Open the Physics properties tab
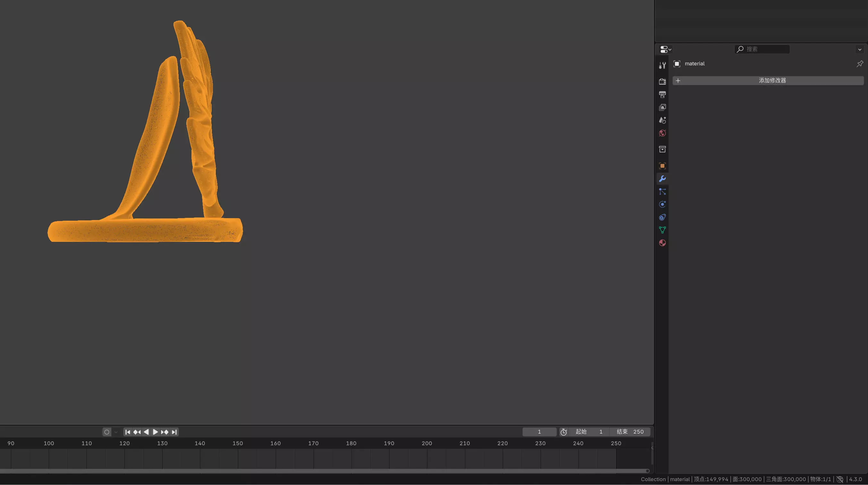This screenshot has height=485, width=868. tap(662, 204)
